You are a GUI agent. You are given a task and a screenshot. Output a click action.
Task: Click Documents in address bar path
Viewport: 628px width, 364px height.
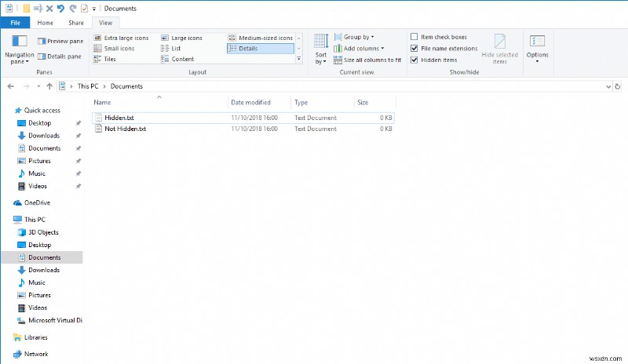126,86
